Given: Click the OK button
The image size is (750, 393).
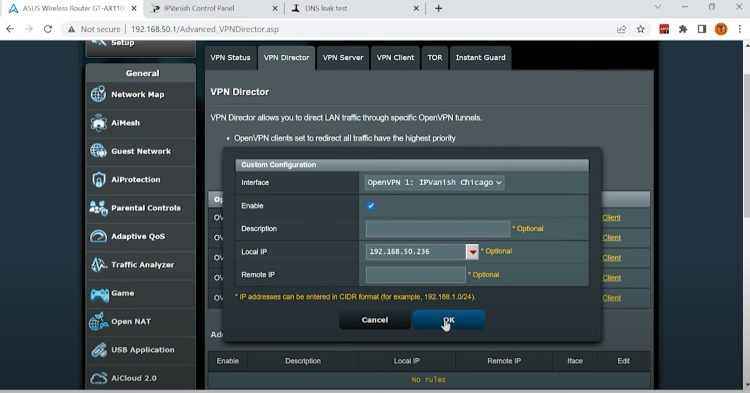Looking at the screenshot, I should [449, 320].
